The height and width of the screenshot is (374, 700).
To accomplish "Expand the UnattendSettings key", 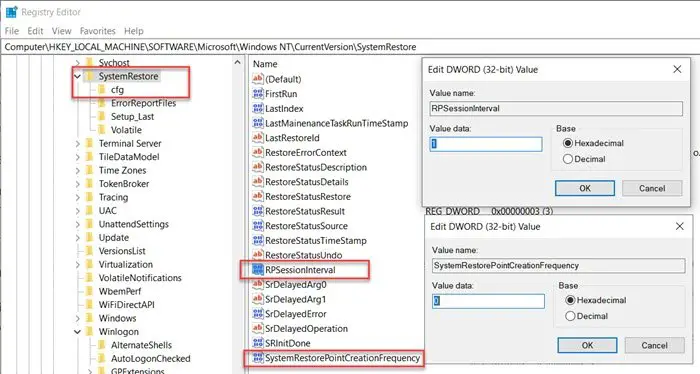I will (77, 224).
